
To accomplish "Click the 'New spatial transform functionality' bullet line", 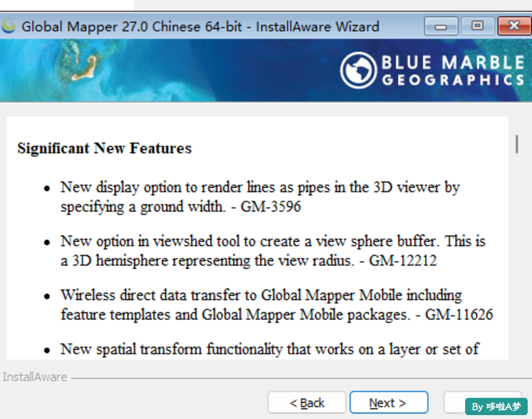I will coord(269,349).
